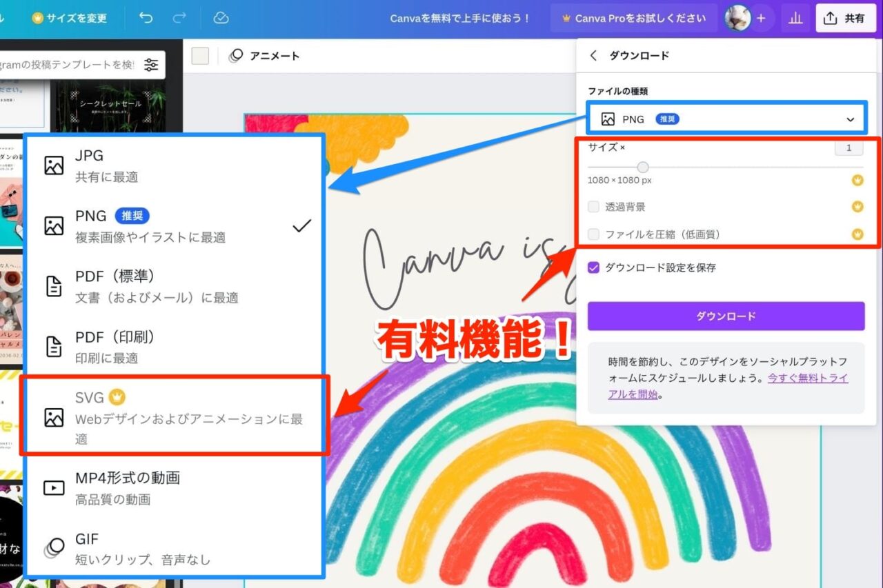Click the アニメート button
The height and width of the screenshot is (588, 883).
point(264,56)
